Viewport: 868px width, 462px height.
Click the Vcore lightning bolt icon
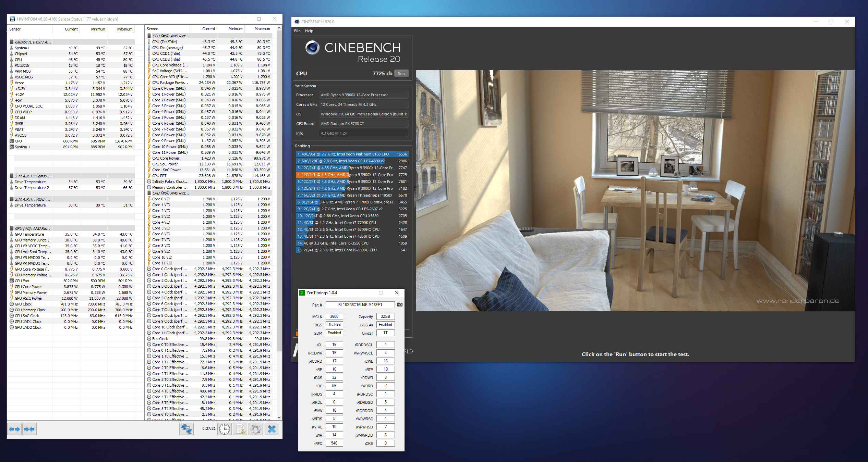pyautogui.click(x=12, y=83)
